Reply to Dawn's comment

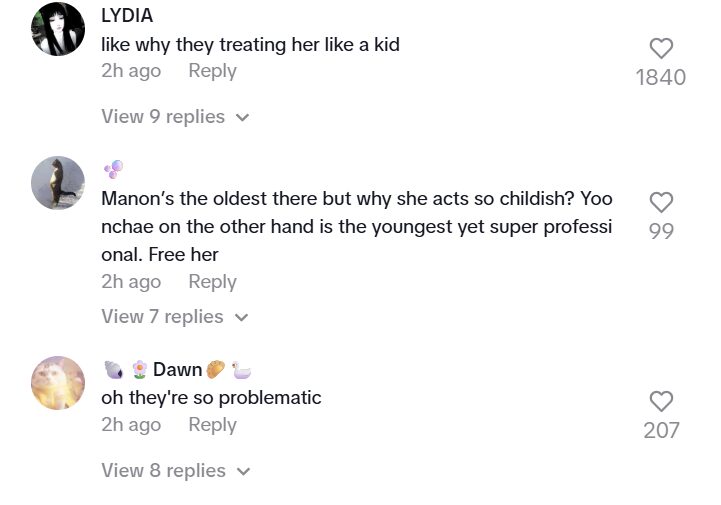click(212, 425)
